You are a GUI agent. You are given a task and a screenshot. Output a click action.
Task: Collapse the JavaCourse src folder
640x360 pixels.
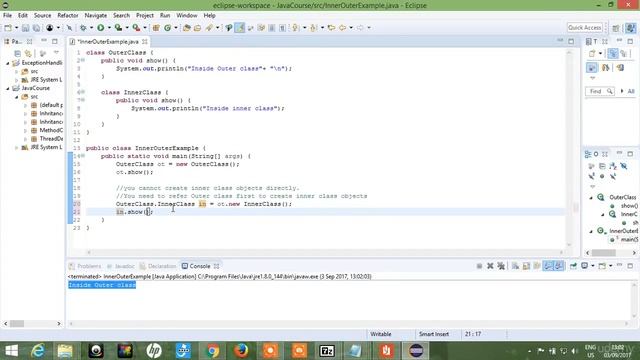click(17, 97)
